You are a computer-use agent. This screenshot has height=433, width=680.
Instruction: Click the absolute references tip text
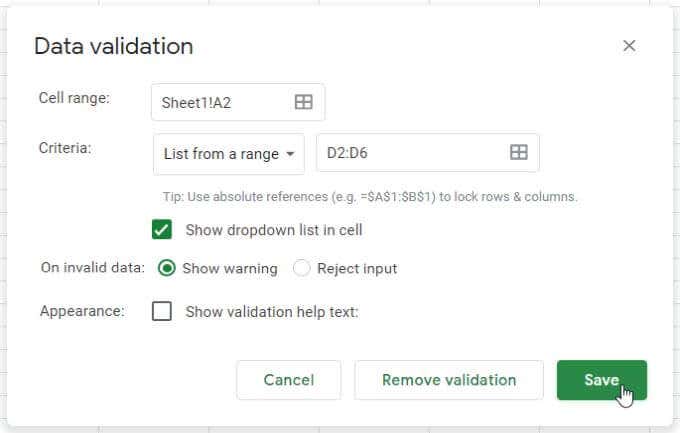370,196
